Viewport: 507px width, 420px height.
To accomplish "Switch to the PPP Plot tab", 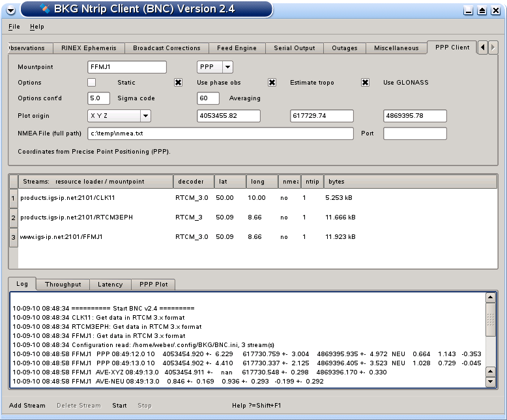I will tap(153, 285).
